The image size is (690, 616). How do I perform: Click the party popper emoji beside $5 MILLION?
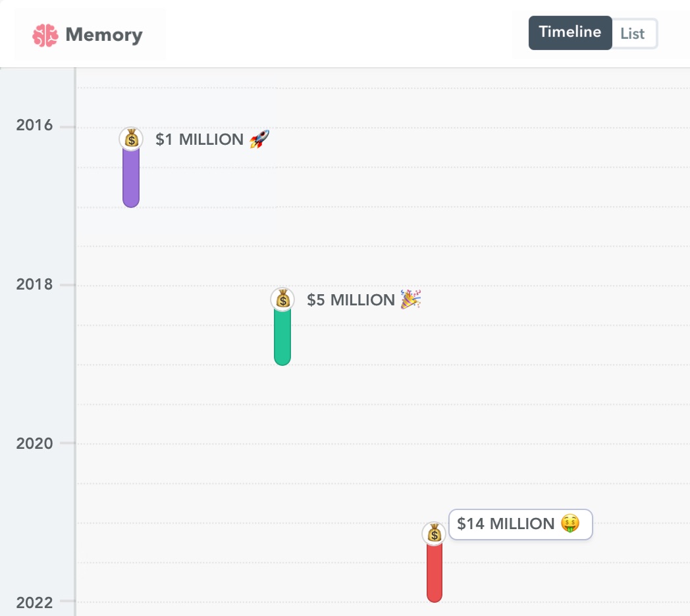pos(411,299)
